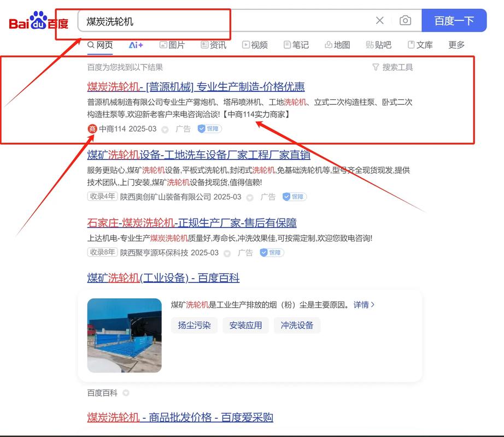The height and width of the screenshot is (437, 504).
Task: Open the 贴吧 tab
Action: [x=378, y=45]
